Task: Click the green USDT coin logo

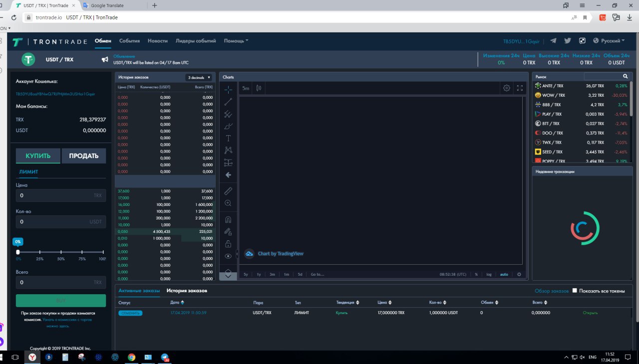Action: point(28,59)
